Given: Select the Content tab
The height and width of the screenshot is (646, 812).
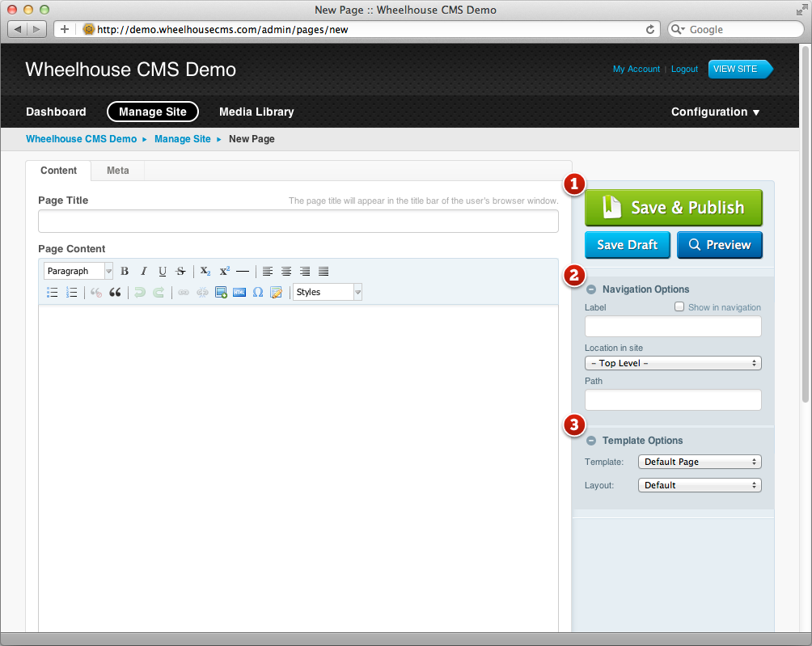Looking at the screenshot, I should coord(58,171).
